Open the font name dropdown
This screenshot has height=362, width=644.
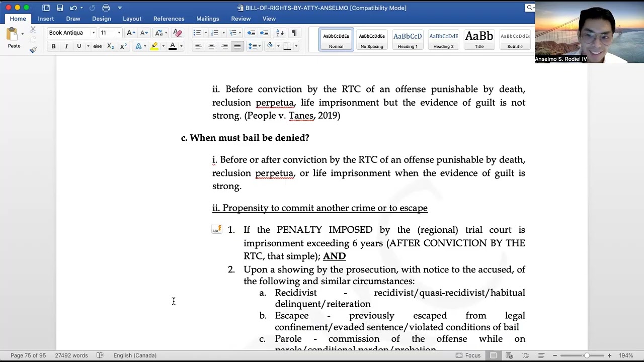tap(93, 33)
